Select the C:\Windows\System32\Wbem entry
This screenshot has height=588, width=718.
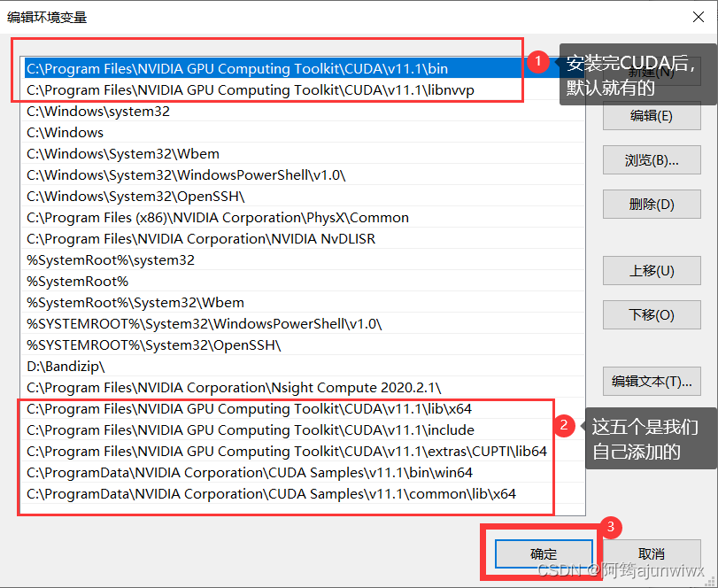pyautogui.click(x=302, y=154)
